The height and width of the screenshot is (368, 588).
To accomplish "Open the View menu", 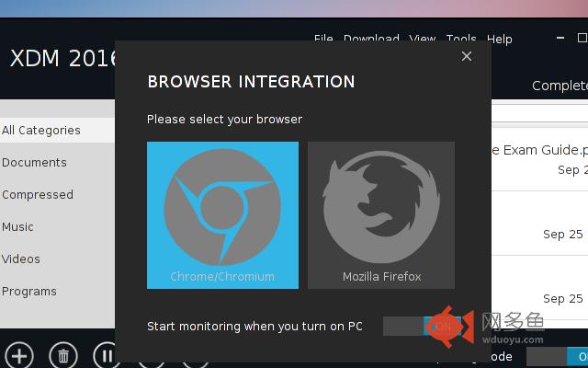I will [x=423, y=38].
